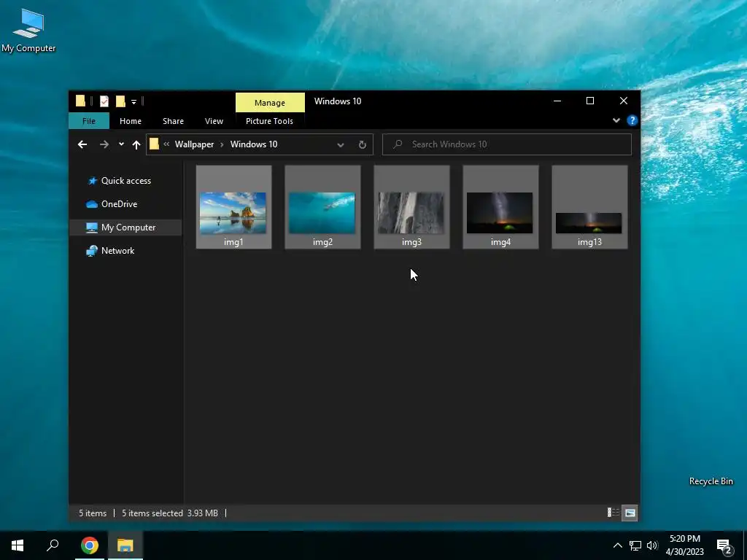Click the Forward navigation arrow
The image size is (747, 560).
(x=104, y=144)
